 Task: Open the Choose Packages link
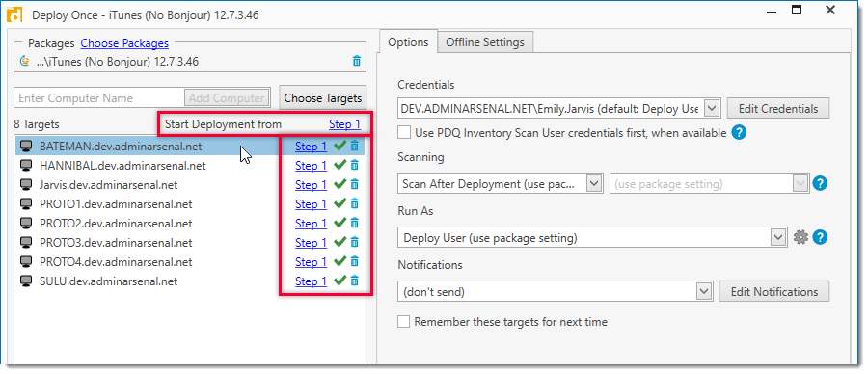pos(124,43)
